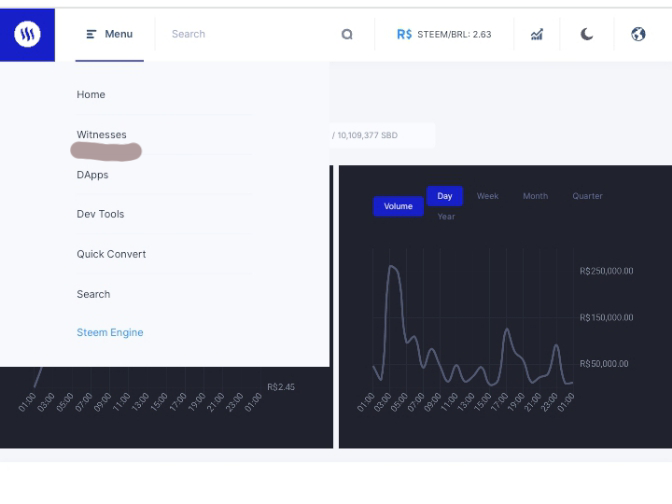Open the globe language icon
Image resolution: width=672 pixels, height=504 pixels.
coord(638,34)
